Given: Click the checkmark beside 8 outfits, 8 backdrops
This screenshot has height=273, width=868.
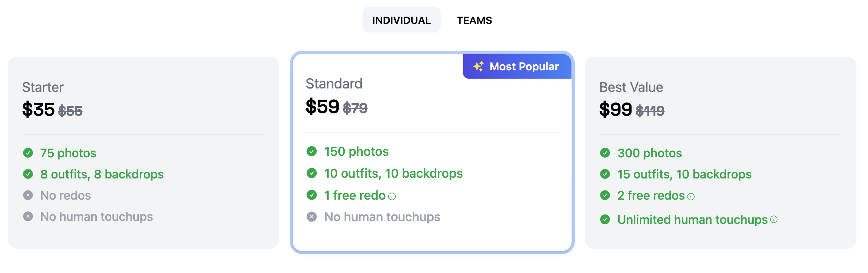Looking at the screenshot, I should pyautogui.click(x=28, y=174).
